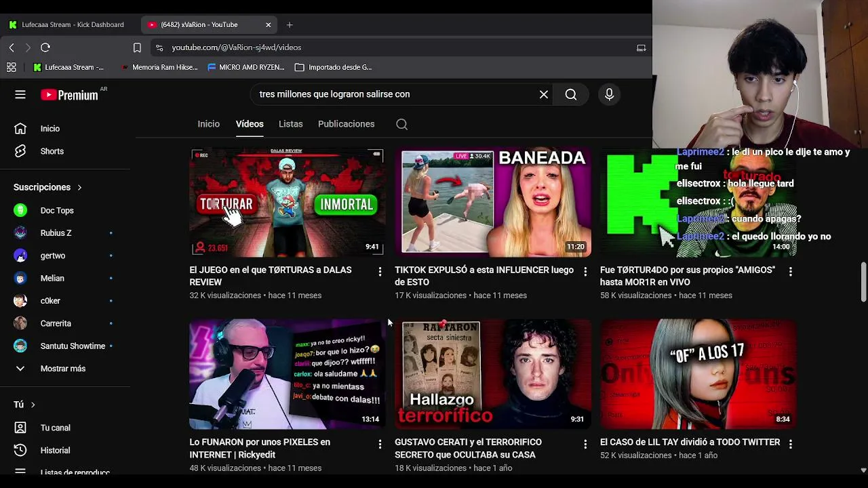The height and width of the screenshot is (488, 868).
Task: Open the YouTube guide hamburger menu
Action: click(x=20, y=95)
